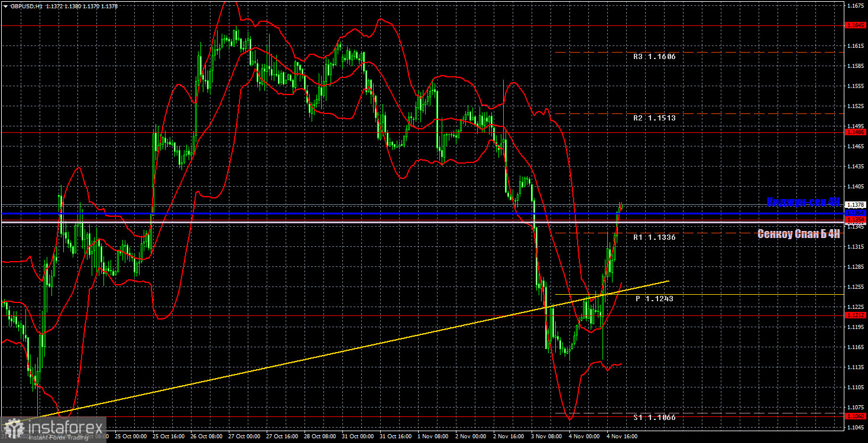Viewport: 868px width, 443px height.
Task: Select the Киджун-сен 4H line label
Action: [803, 202]
